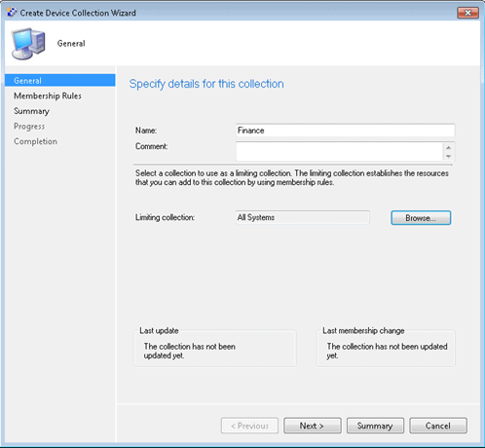Cancel the wizard
Viewport: 485px width, 448px height.
coord(438,426)
